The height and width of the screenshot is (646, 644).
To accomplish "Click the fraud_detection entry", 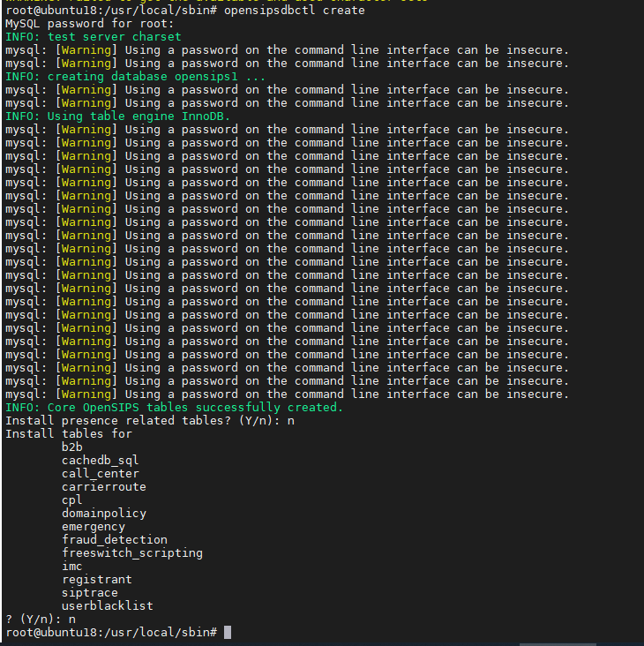I will (x=114, y=540).
